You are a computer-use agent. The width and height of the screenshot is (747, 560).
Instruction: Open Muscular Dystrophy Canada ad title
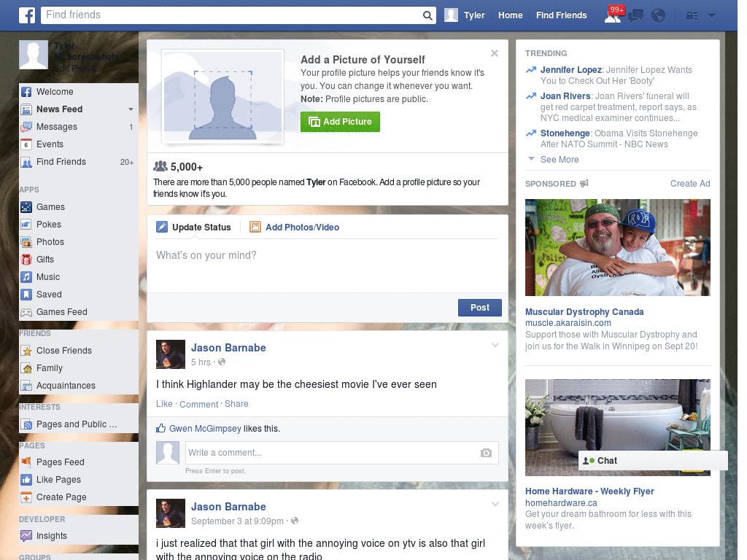584,312
